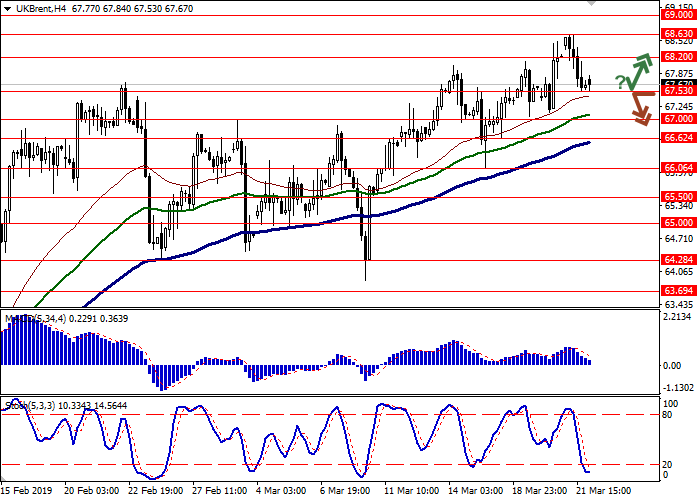Click the green question mark symbol
The image size is (700, 500).
pos(621,82)
